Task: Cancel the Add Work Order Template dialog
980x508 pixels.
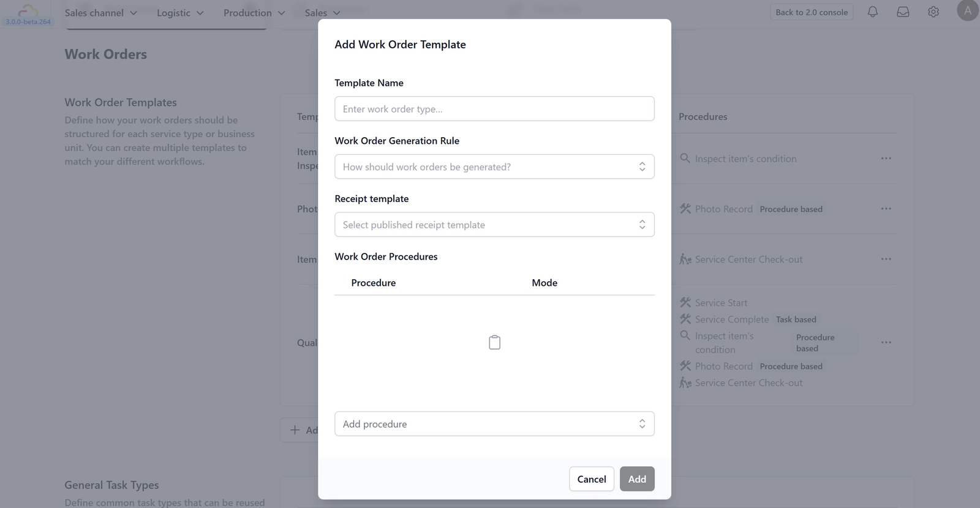Action: (590, 479)
